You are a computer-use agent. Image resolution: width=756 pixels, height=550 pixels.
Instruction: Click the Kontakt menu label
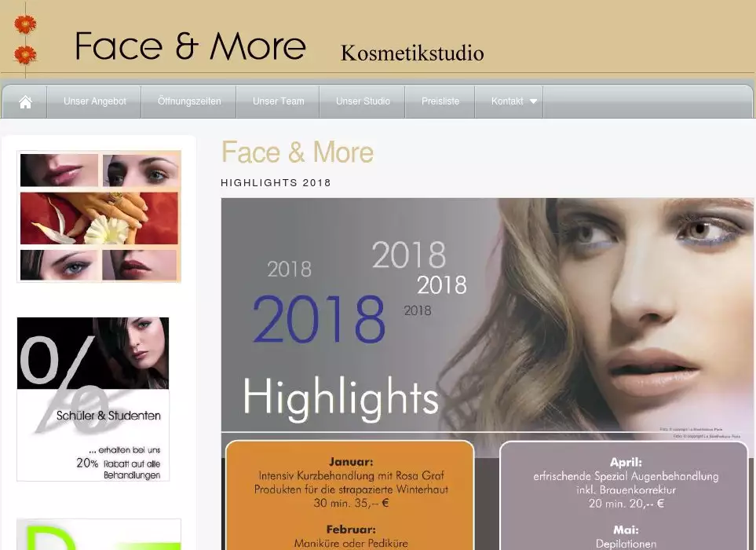(506, 101)
